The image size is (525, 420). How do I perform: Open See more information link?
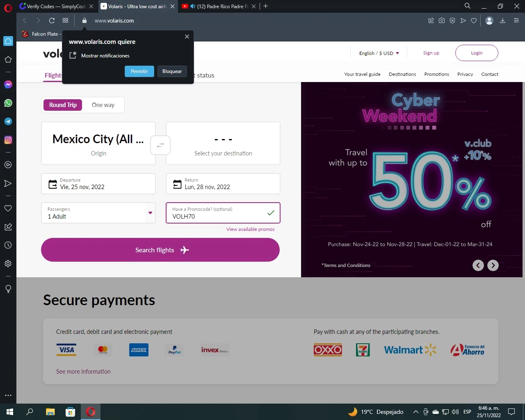(x=83, y=372)
